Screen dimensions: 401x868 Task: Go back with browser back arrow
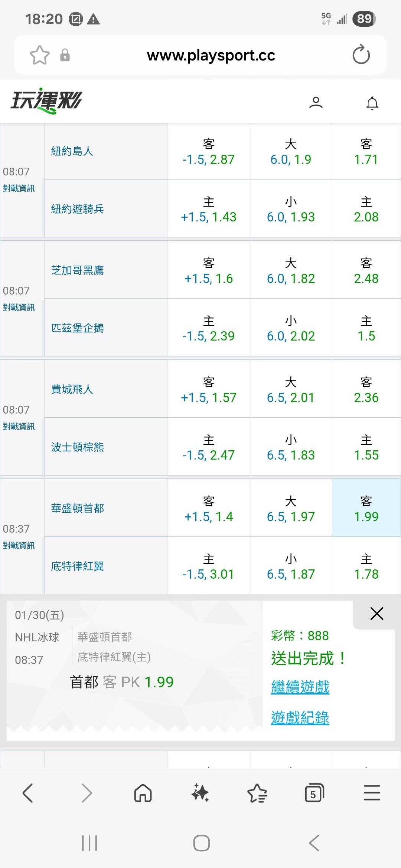pyautogui.click(x=28, y=793)
